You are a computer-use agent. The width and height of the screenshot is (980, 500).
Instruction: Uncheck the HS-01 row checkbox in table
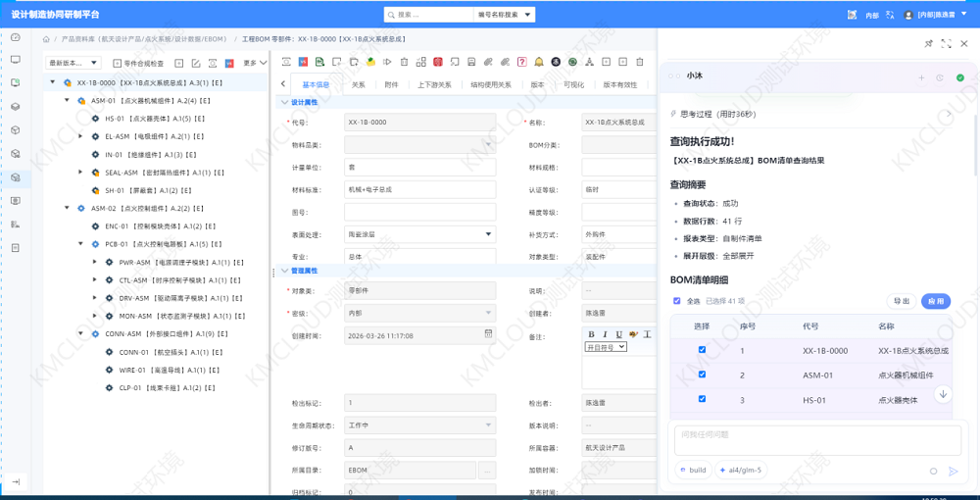coord(702,399)
